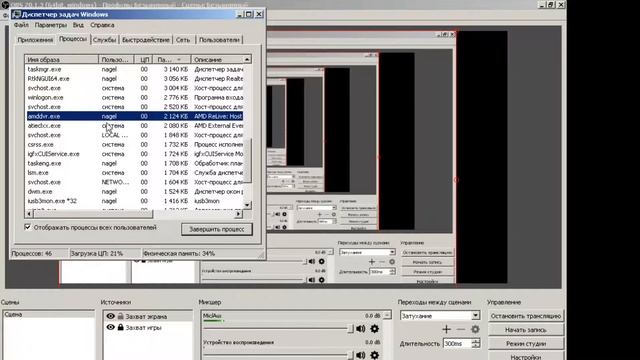
Task: Add a scene transition with plus icon
Action: pyautogui.click(x=446, y=329)
